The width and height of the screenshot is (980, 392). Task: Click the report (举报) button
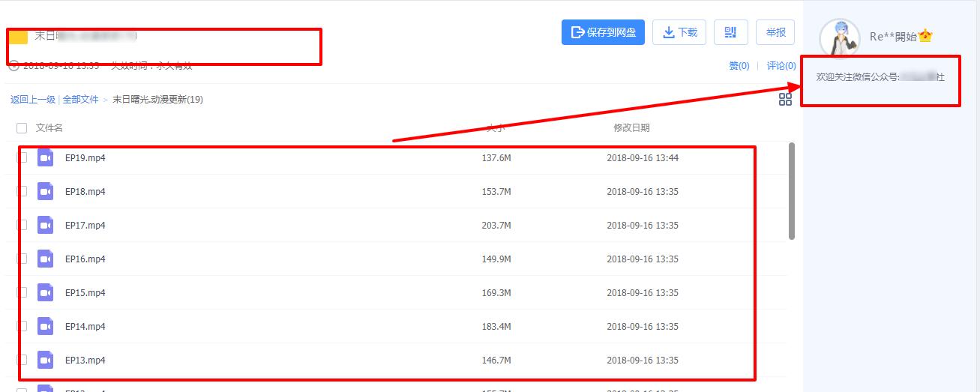coord(775,32)
